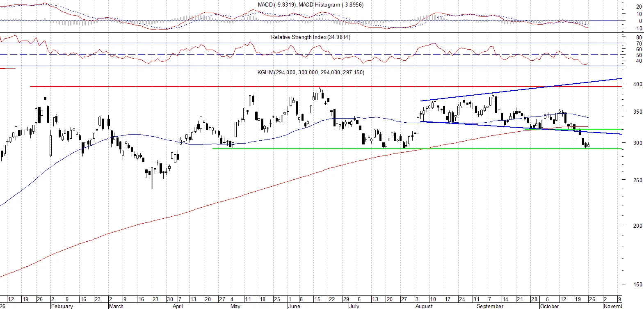Screen dimensions: 644x309
Task: Select the August month label
Action: (x=424, y=306)
